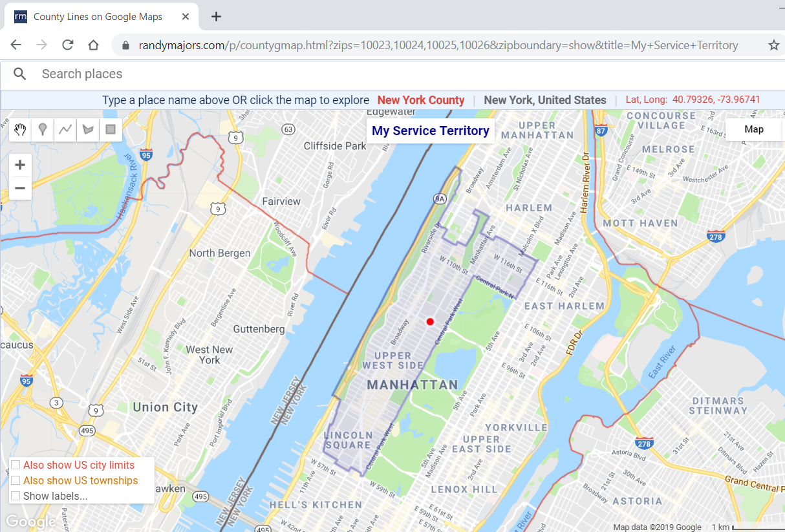Click the Fairview town label
The height and width of the screenshot is (532, 785).
point(281,201)
